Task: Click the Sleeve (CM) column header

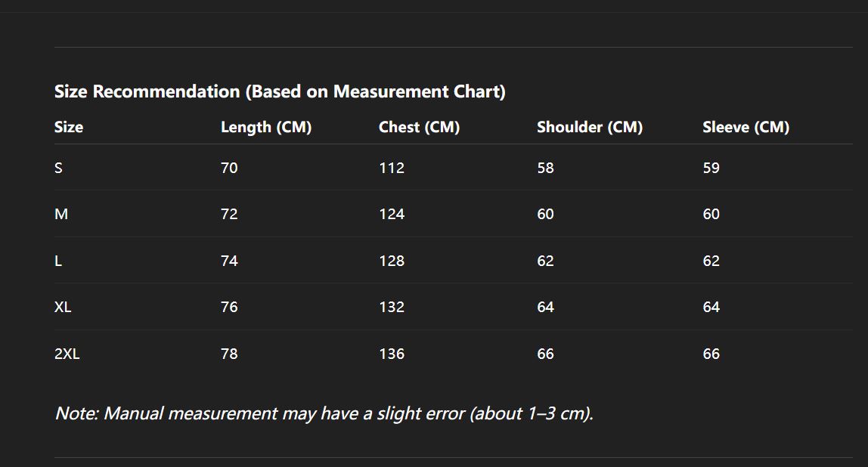Action: (x=746, y=127)
